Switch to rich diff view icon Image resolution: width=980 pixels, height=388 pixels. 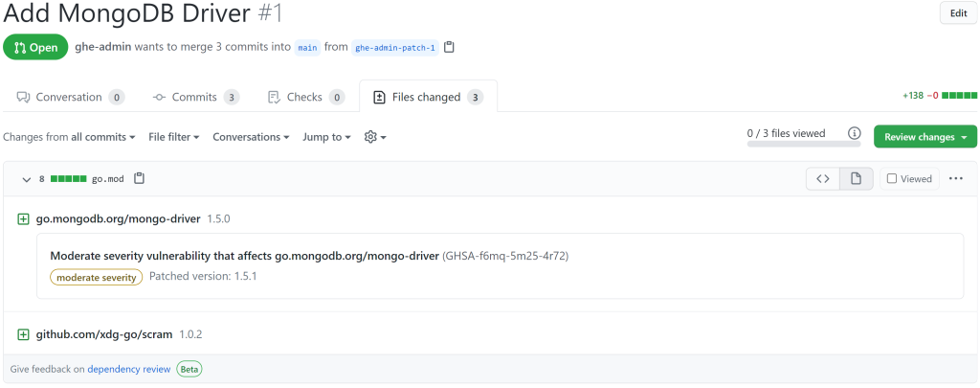click(856, 178)
